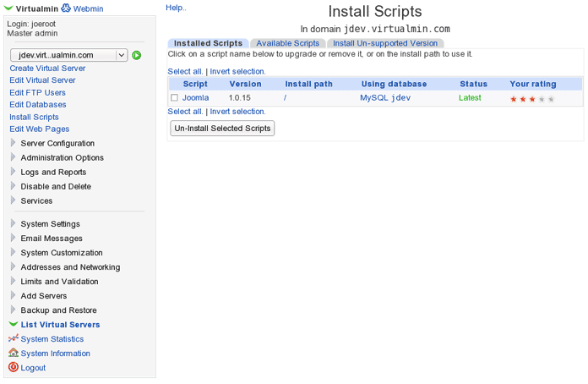This screenshot has width=588, height=384.
Task: Expand the Server Configuration section
Action: (x=13, y=143)
